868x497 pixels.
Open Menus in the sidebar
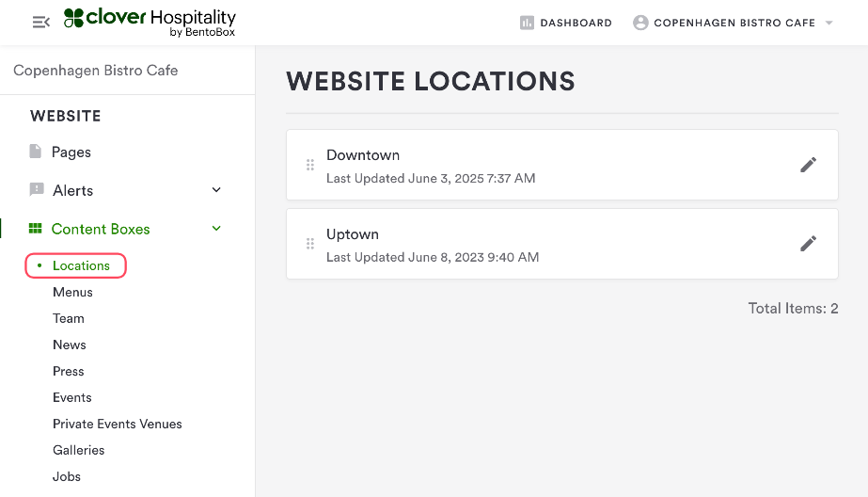pos(72,292)
